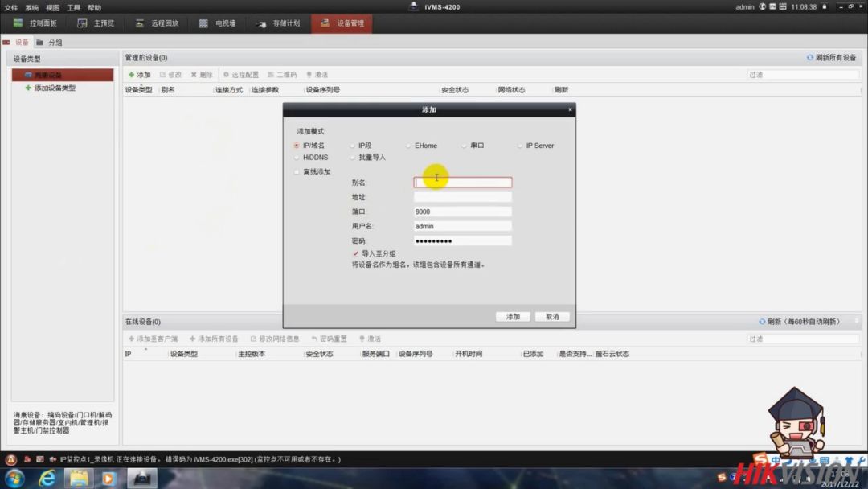This screenshot has width=868, height=489.
Task: Click 激活 activate in managed devices toolbar
Action: [x=317, y=75]
